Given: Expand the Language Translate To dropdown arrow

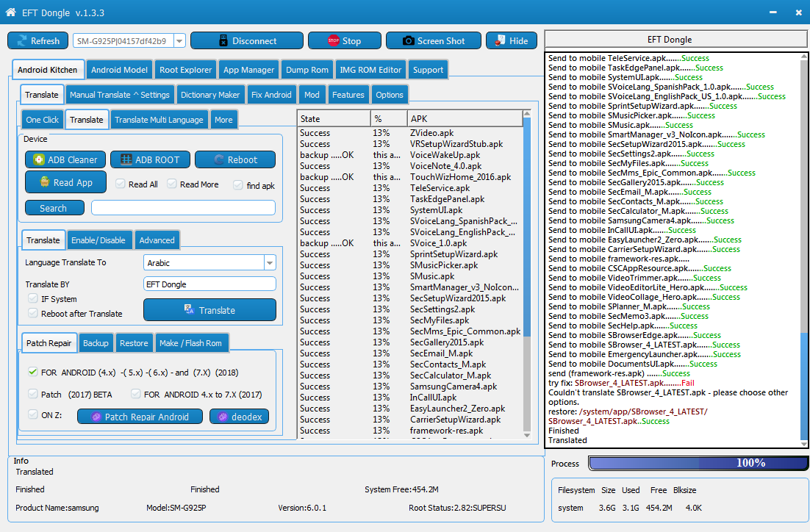Looking at the screenshot, I should coord(270,263).
